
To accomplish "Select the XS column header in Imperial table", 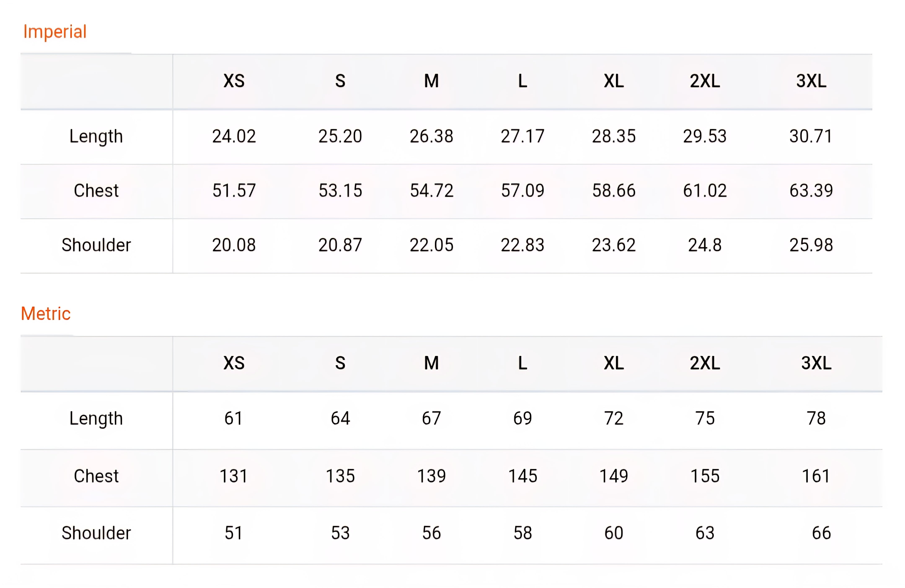I will coord(234,81).
